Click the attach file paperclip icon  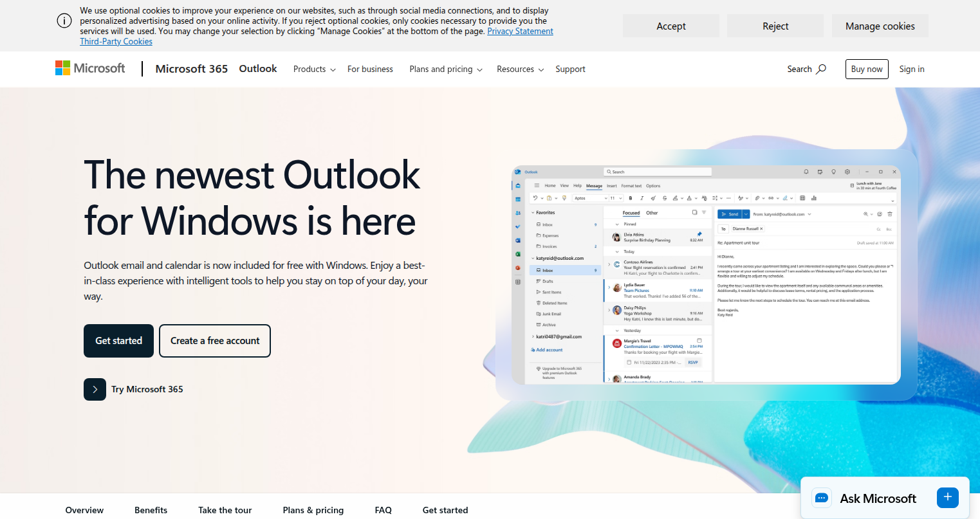click(758, 198)
